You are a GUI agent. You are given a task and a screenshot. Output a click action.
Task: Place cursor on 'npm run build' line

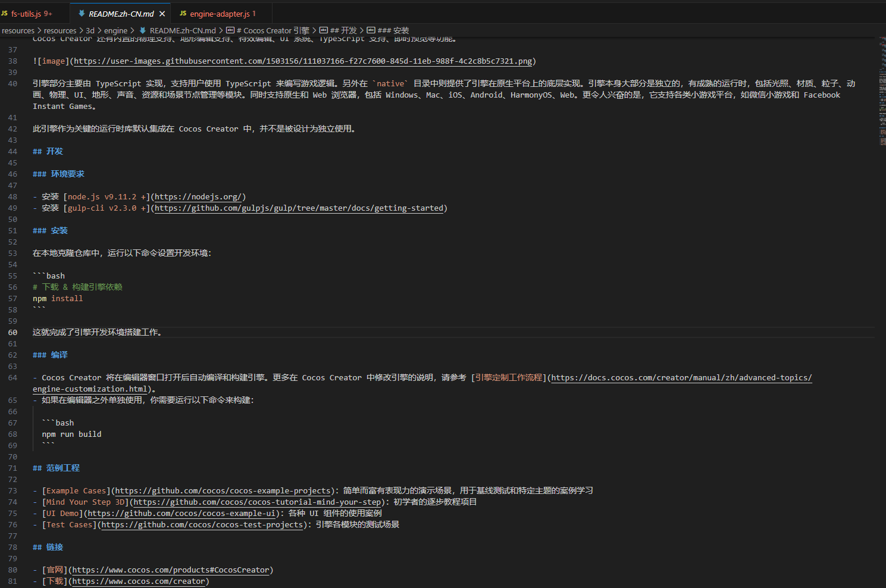(71, 434)
